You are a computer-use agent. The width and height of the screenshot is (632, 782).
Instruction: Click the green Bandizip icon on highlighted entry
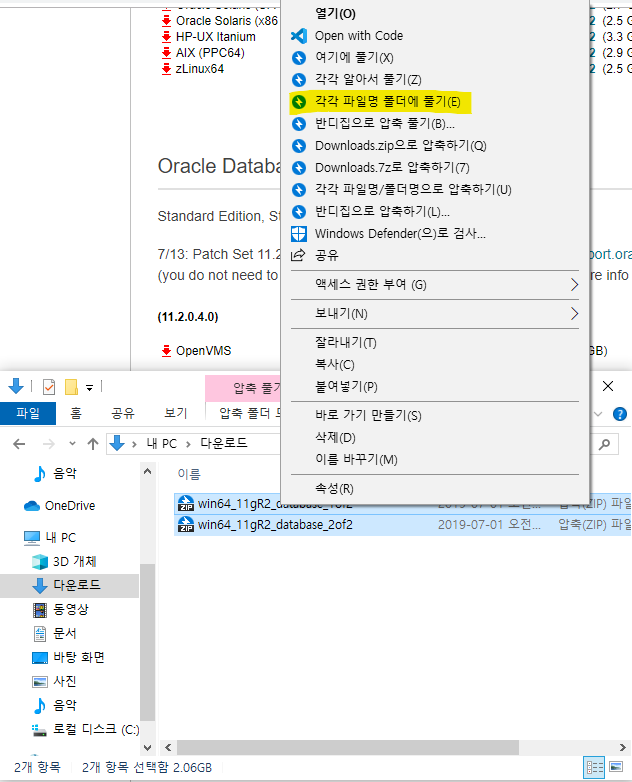point(299,102)
